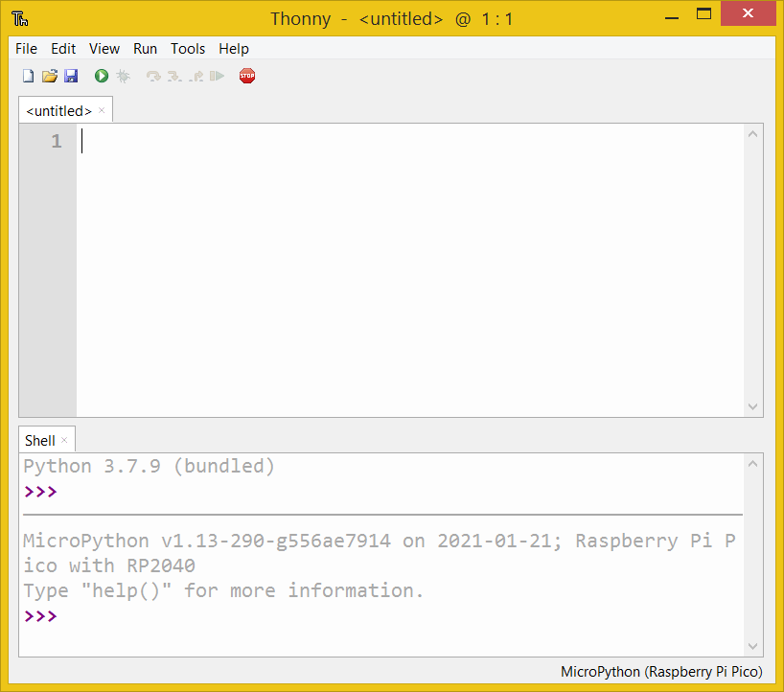Select the <untitled> editor tab
The width and height of the screenshot is (784, 692).
tap(59, 111)
